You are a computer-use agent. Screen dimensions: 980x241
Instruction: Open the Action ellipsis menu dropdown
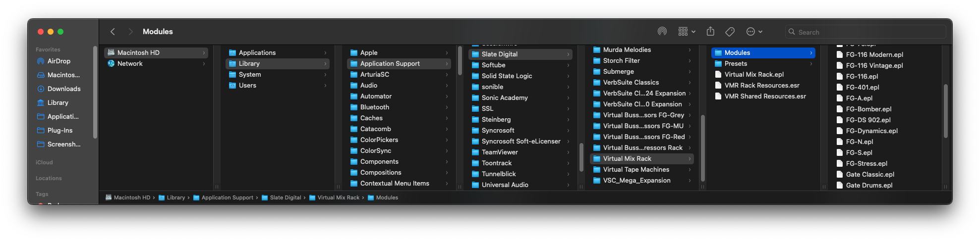coord(754,32)
